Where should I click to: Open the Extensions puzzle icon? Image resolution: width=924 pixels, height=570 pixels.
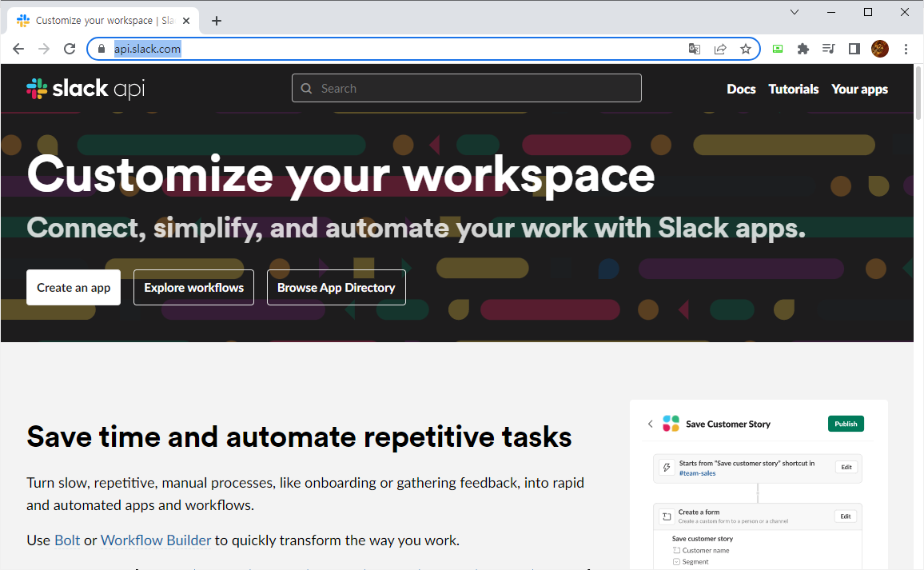(803, 49)
